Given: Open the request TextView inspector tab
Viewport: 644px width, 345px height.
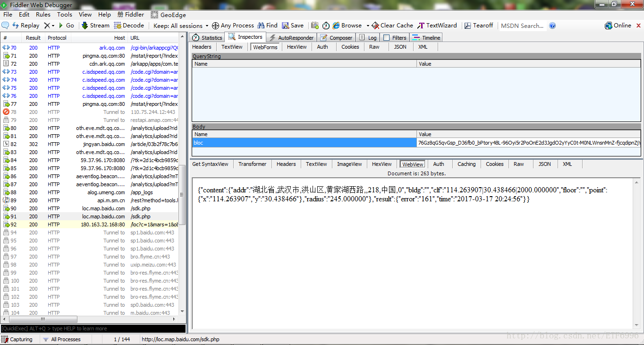Looking at the screenshot, I should (232, 47).
